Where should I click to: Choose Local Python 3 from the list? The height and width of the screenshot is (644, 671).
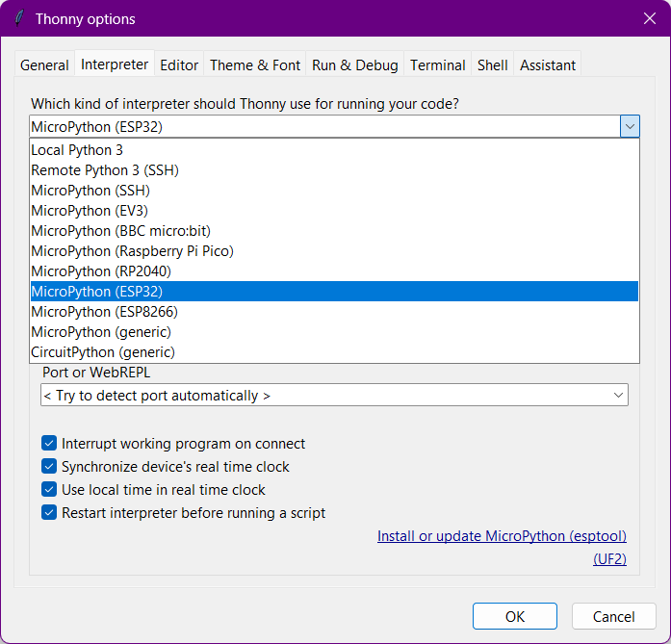[334, 150]
